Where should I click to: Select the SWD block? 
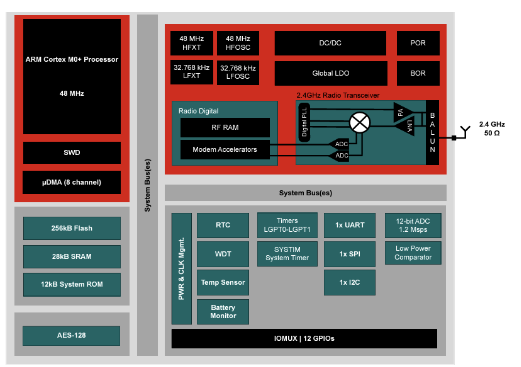coord(72,153)
